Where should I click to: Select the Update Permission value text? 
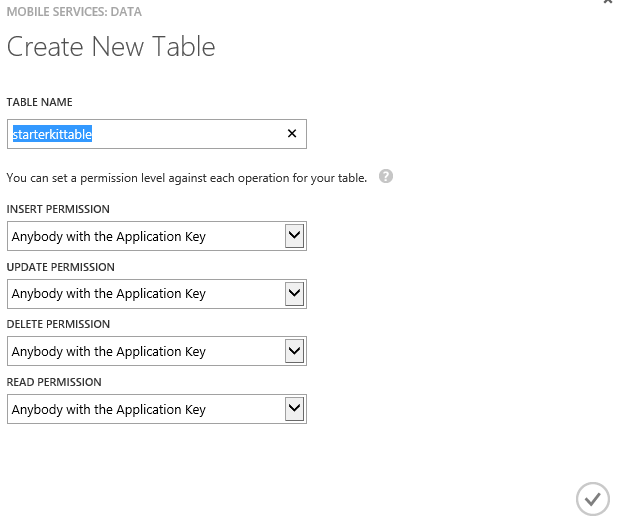pyautogui.click(x=109, y=294)
